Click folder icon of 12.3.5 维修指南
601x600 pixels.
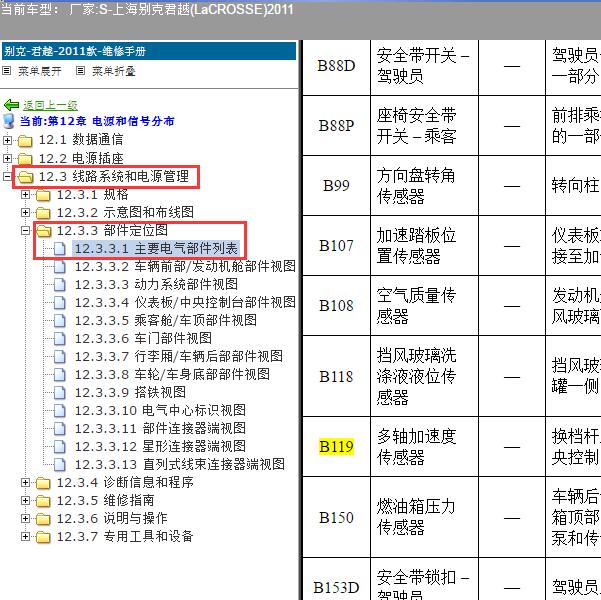(x=43, y=501)
